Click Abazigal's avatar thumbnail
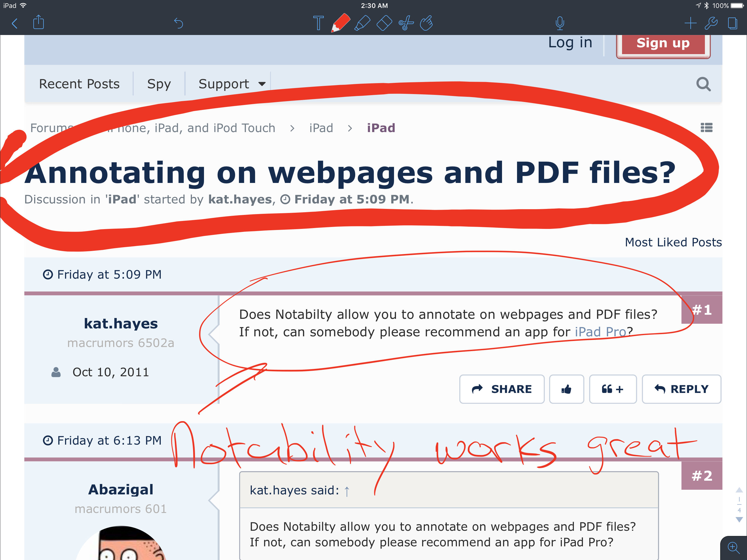747x560 pixels. coord(121,543)
